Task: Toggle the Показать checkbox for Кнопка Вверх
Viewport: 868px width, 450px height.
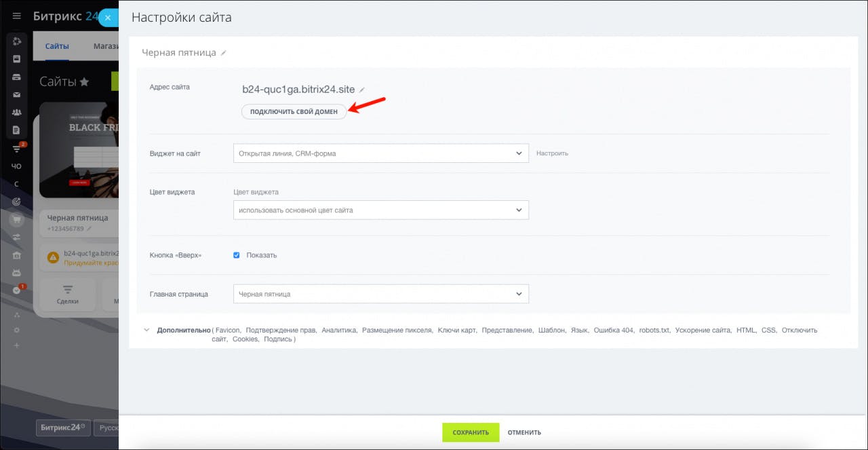Action: [x=237, y=255]
